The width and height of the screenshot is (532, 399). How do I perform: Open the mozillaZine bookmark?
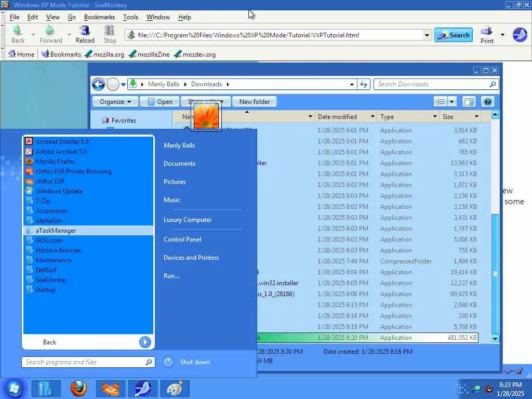149,54
